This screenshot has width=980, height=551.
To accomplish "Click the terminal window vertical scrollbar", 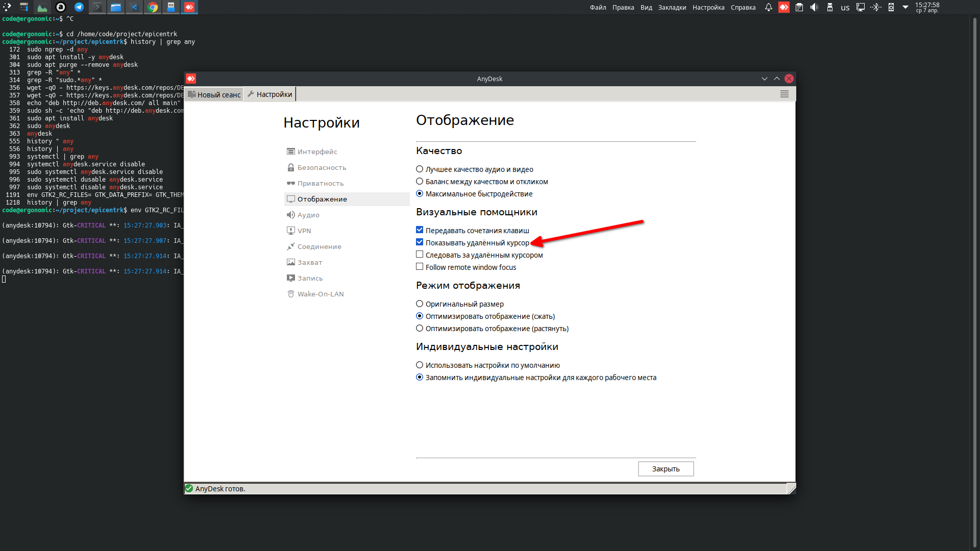I will 974,282.
